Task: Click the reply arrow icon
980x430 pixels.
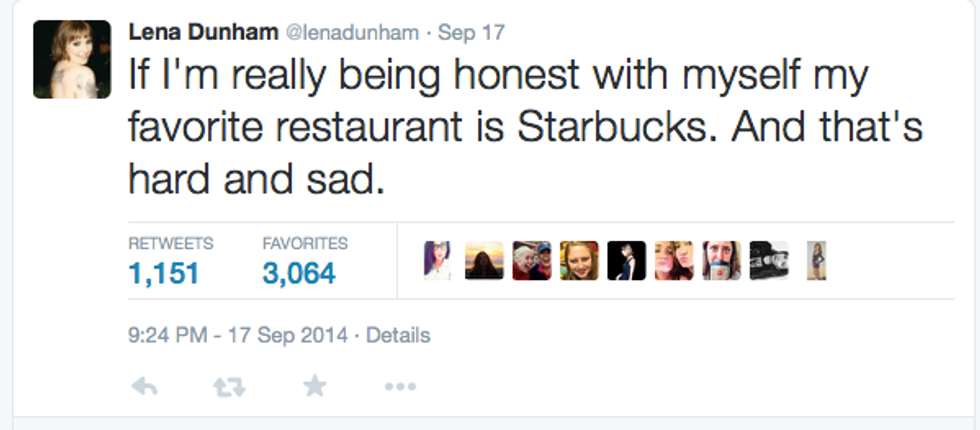Action: click(x=145, y=386)
